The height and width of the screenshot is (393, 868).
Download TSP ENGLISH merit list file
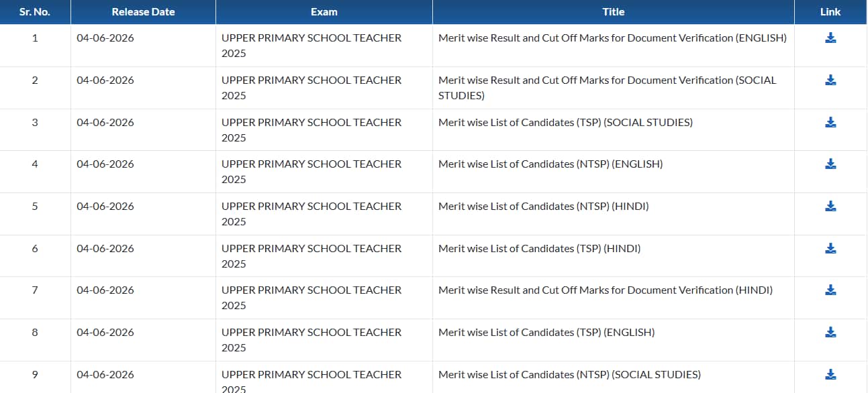(830, 332)
